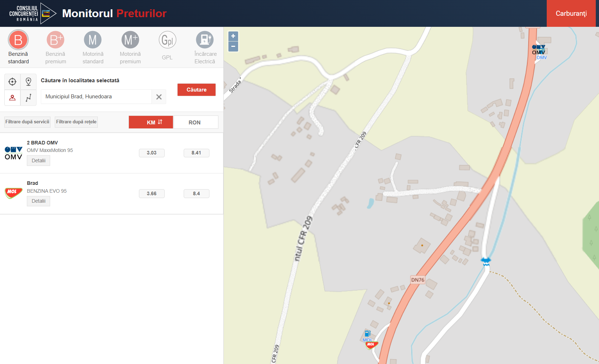The image size is (599, 364).
Task: Choose Motorină premium fuel icon
Action: (x=130, y=40)
